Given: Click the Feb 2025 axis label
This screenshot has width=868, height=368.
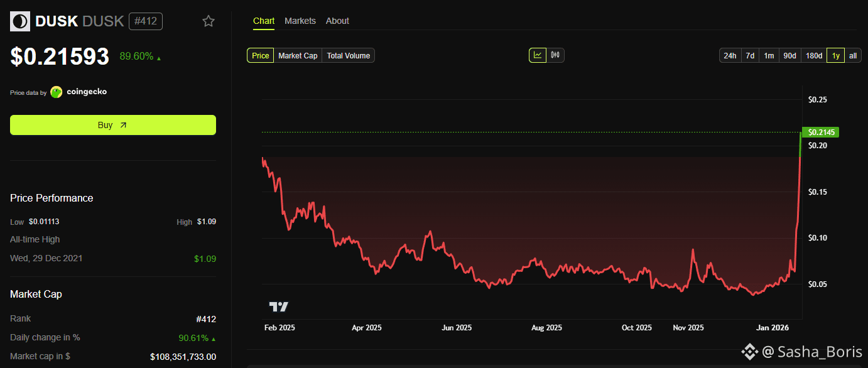Looking at the screenshot, I should click(279, 328).
